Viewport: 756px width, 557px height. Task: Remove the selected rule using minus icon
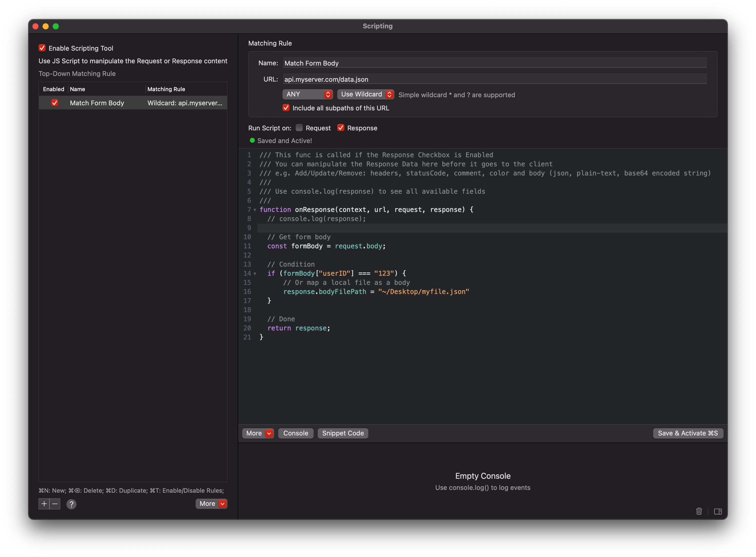[x=55, y=504]
